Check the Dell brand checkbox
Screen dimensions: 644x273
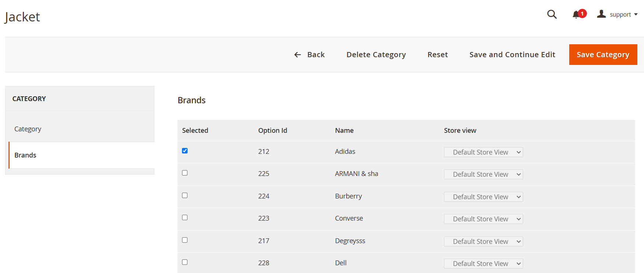pyautogui.click(x=185, y=262)
